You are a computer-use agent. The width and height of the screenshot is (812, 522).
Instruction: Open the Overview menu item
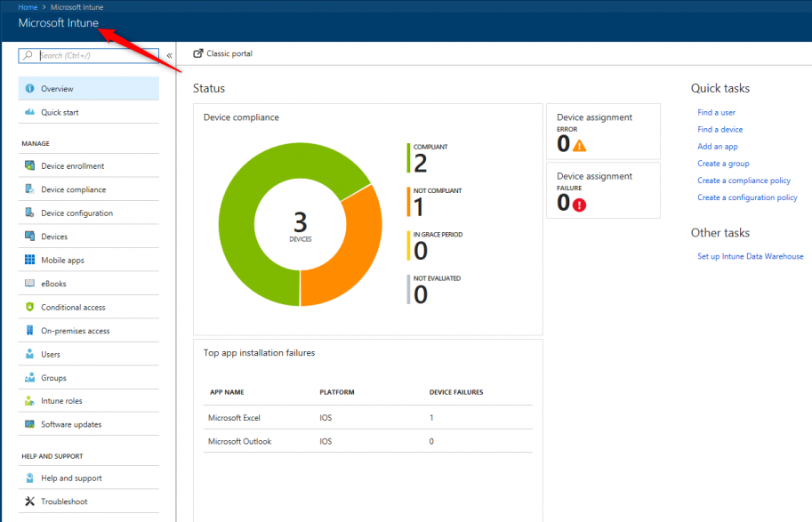[57, 89]
